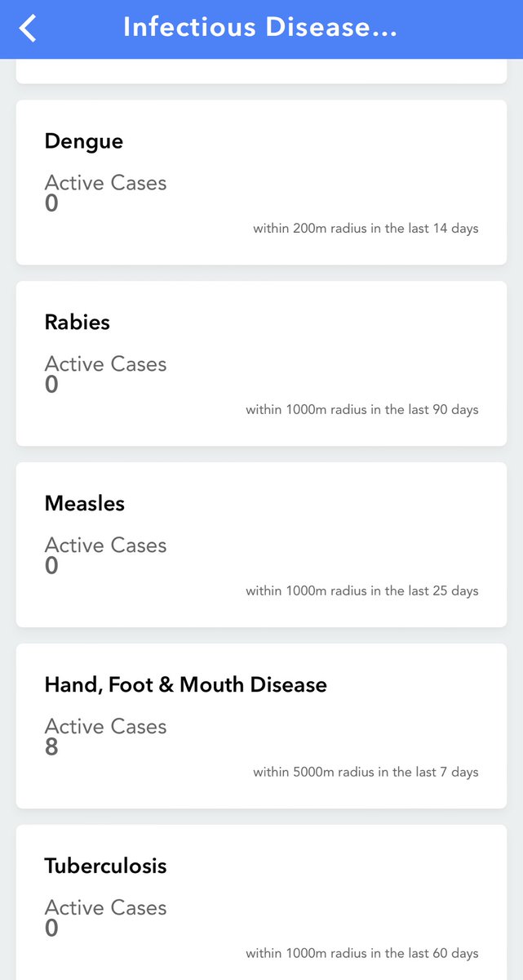Select the Measles disease title

(x=84, y=504)
